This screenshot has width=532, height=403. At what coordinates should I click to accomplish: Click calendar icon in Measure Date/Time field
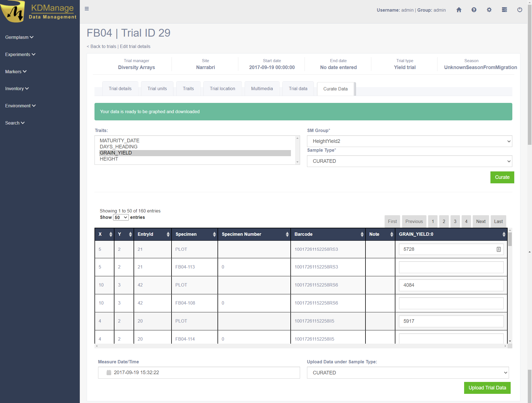[109, 372]
